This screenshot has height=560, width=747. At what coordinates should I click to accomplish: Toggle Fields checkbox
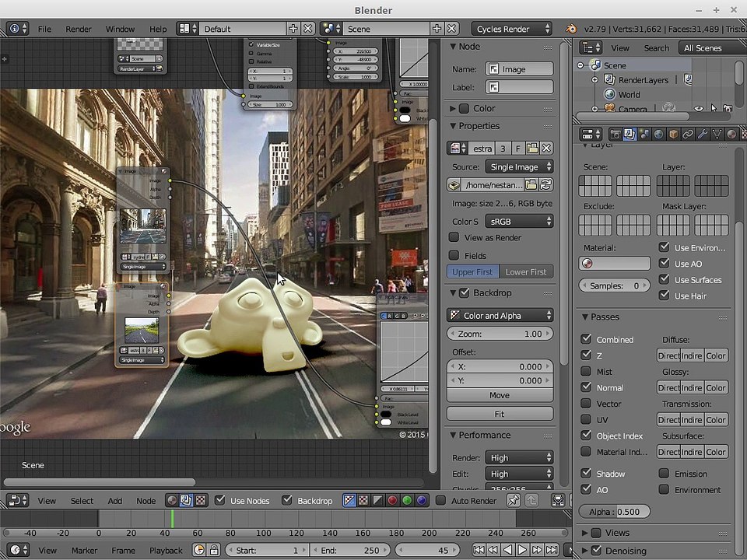(454, 255)
